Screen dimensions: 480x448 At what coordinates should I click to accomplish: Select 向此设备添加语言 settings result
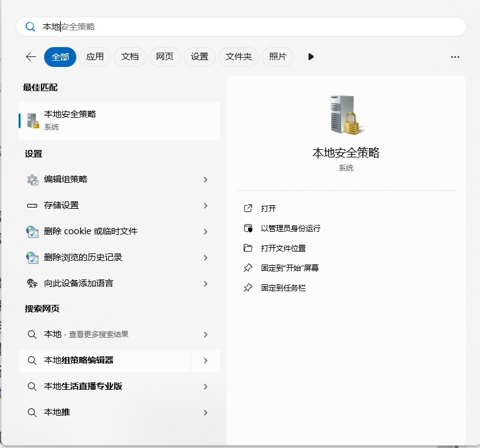79,283
